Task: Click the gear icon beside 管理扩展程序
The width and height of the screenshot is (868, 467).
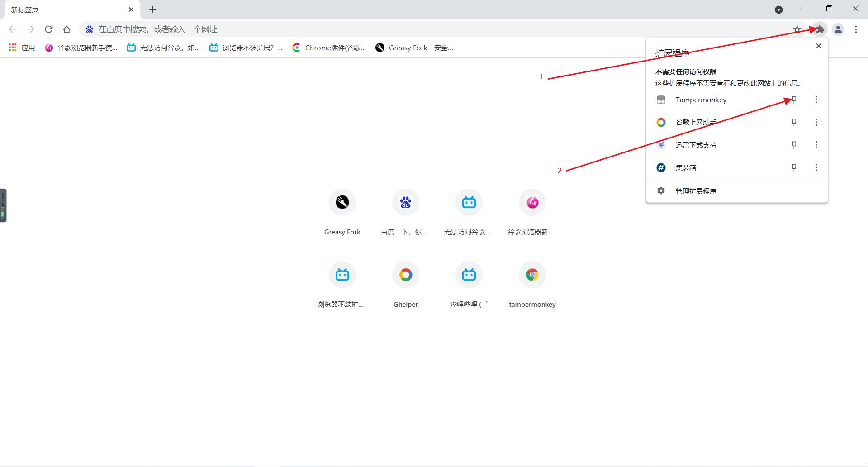Action: 661,191
